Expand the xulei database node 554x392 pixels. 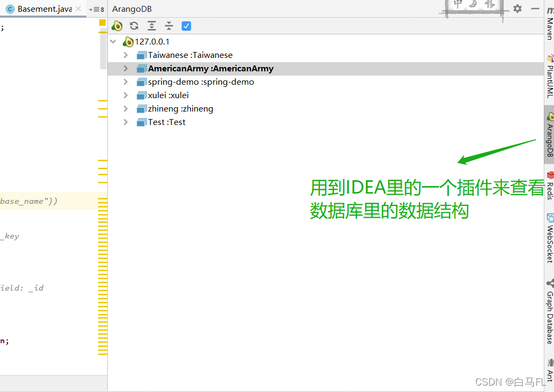125,95
